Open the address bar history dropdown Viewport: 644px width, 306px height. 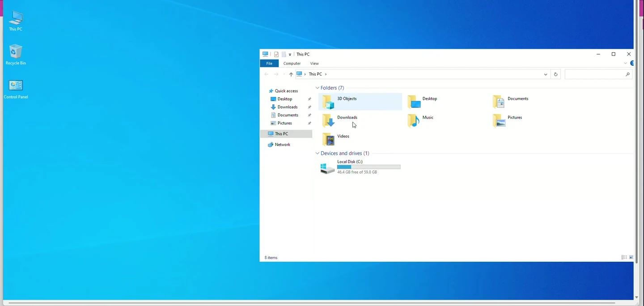point(546,74)
